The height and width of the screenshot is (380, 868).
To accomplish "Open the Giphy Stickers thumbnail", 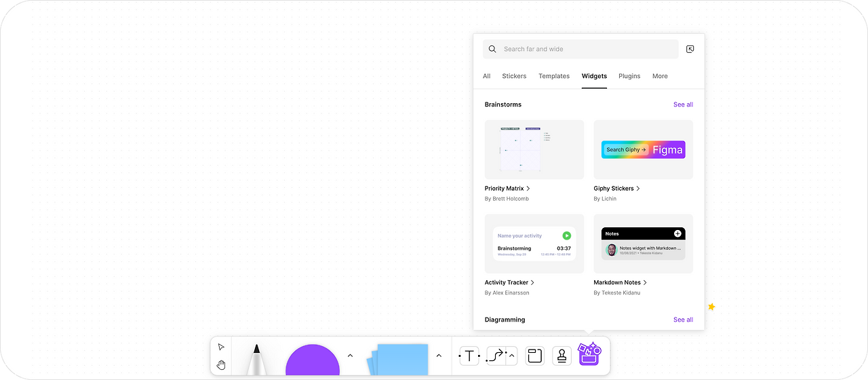I will tap(644, 149).
